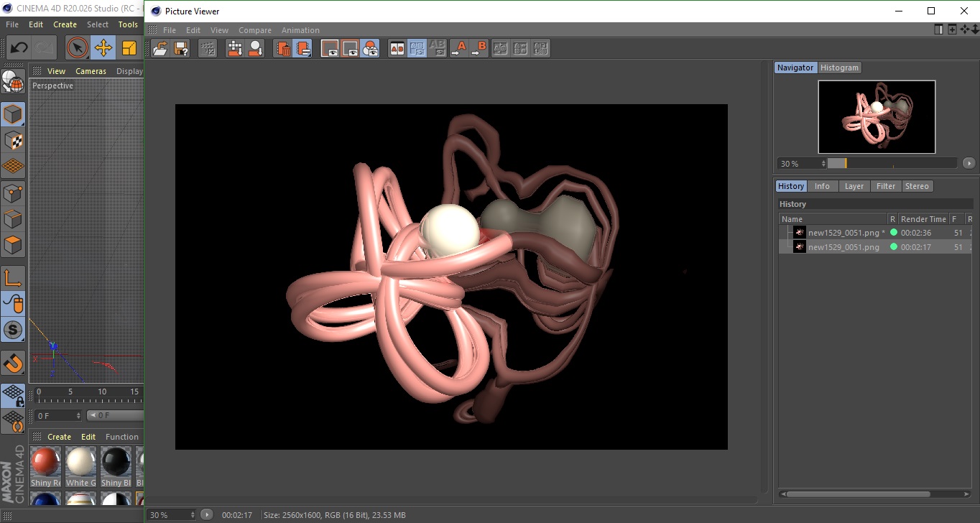980x523 pixels.
Task: Click the Open file folder icon
Action: pos(160,49)
